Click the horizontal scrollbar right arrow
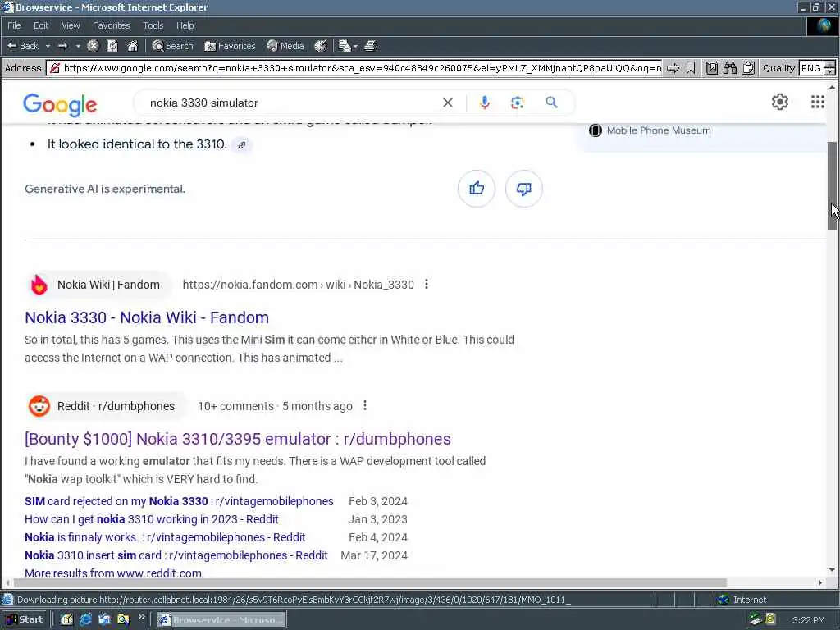 point(820,582)
